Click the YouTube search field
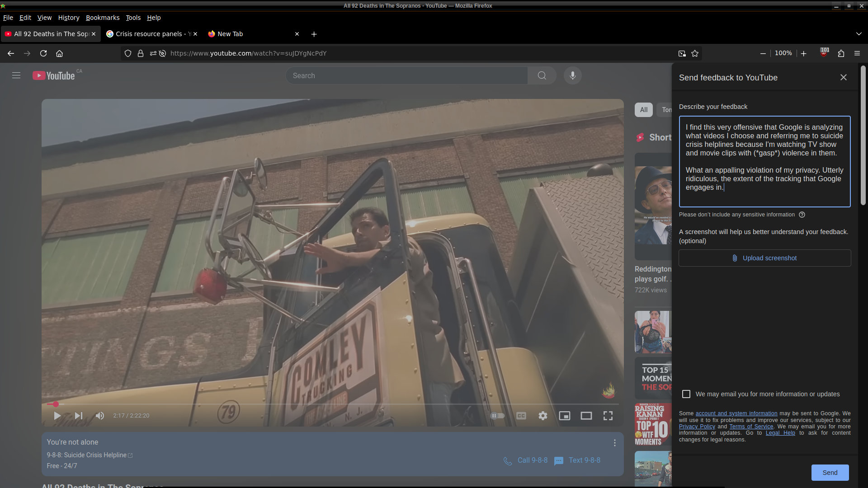This screenshot has height=488, width=868. (x=406, y=75)
